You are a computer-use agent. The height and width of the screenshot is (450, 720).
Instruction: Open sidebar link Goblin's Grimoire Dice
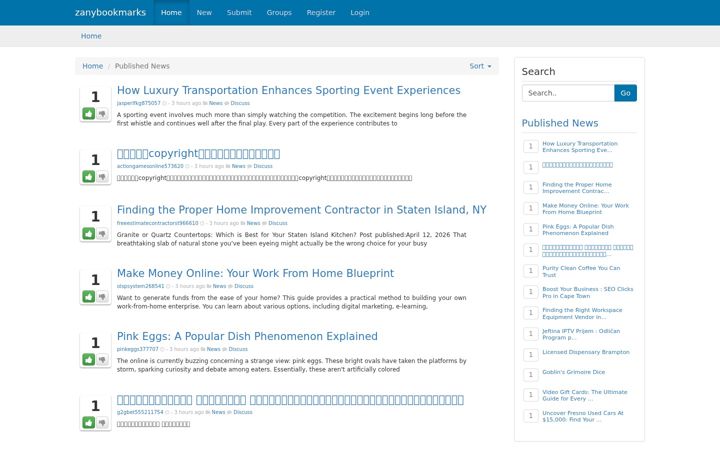pos(574,372)
